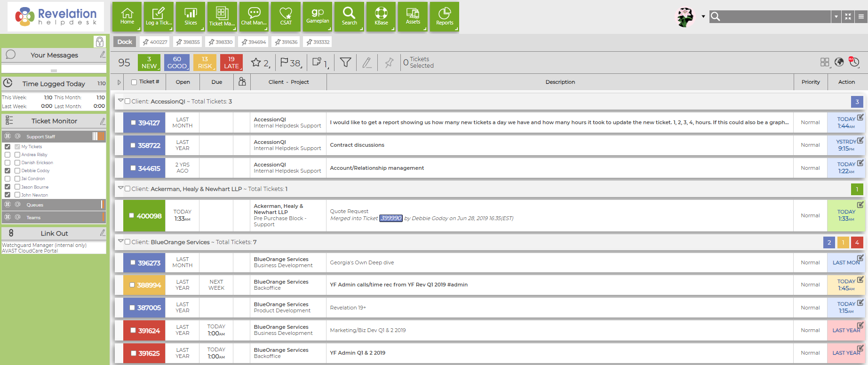This screenshot has width=868, height=365.
Task: Collapse the BlueOrange Services client group
Action: point(120,241)
